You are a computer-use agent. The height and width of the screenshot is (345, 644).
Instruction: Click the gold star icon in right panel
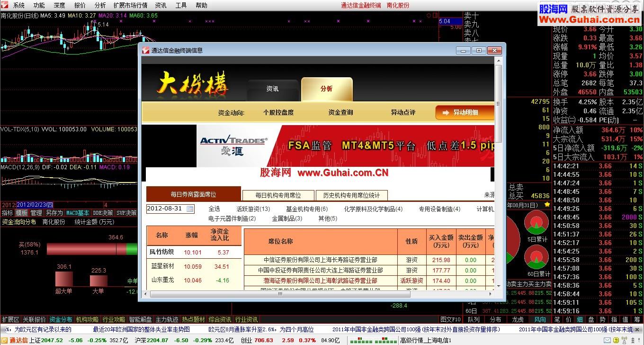pyautogui.click(x=547, y=204)
